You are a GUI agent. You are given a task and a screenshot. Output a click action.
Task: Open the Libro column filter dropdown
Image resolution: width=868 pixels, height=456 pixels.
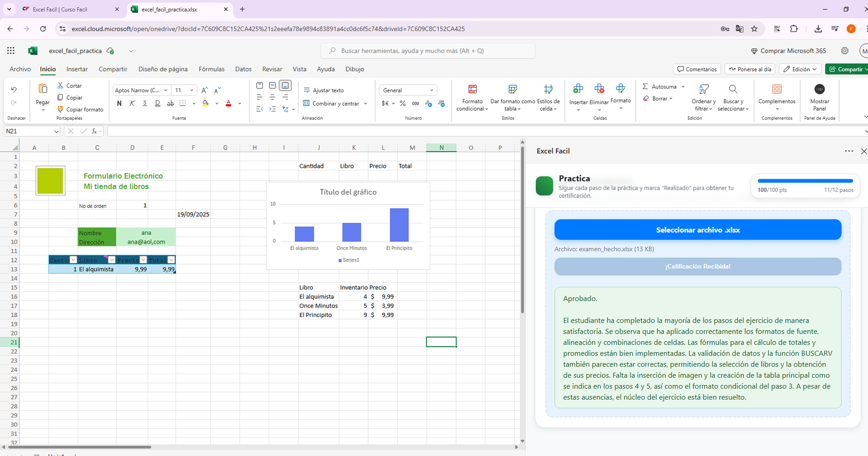pos(112,260)
